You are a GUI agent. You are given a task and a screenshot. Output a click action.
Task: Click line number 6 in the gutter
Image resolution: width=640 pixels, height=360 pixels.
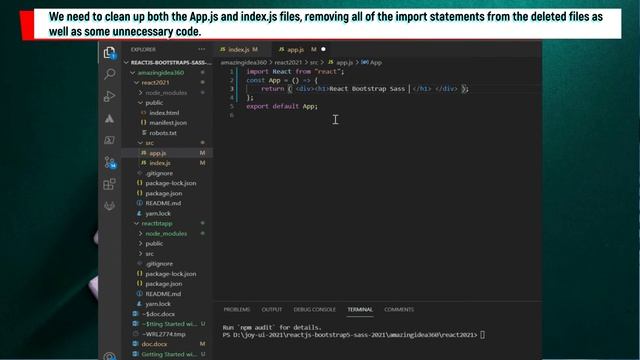(232, 115)
